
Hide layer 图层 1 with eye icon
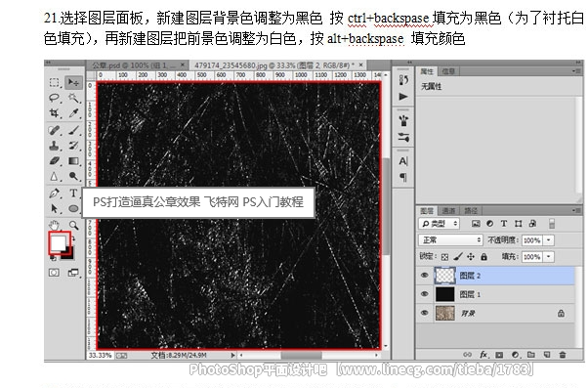click(425, 294)
